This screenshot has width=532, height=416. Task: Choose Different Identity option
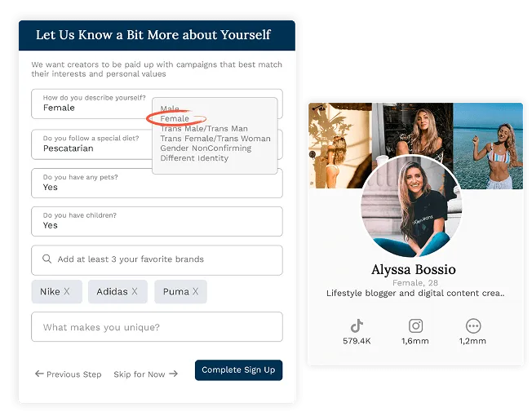tap(194, 158)
